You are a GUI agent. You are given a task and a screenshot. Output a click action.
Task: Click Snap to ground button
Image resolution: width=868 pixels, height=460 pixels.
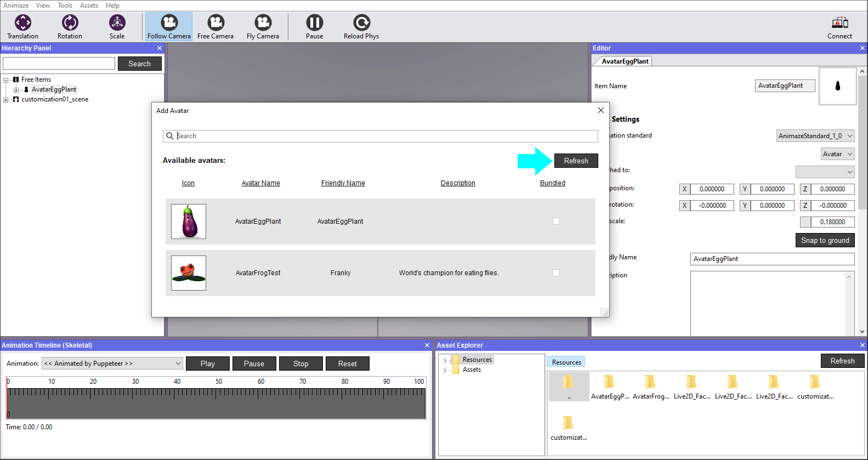[825, 240]
